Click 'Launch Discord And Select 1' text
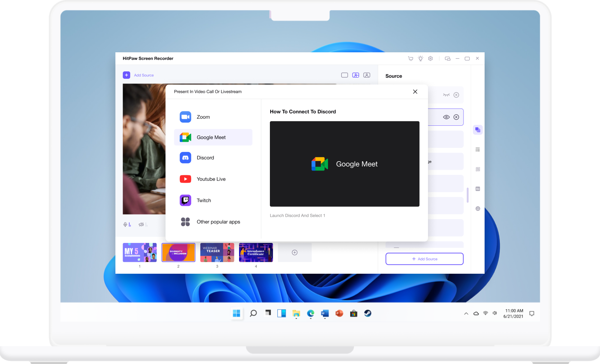Screen dimensions: 600x364 (297, 216)
